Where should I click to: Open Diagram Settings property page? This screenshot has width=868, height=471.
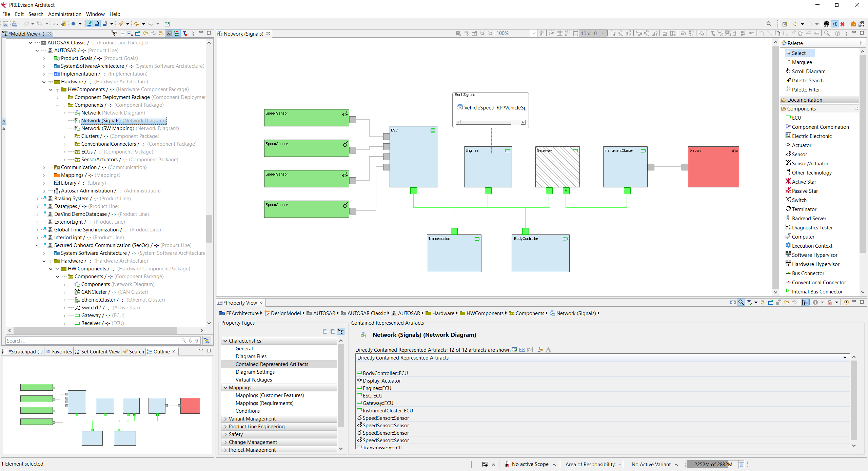point(255,372)
